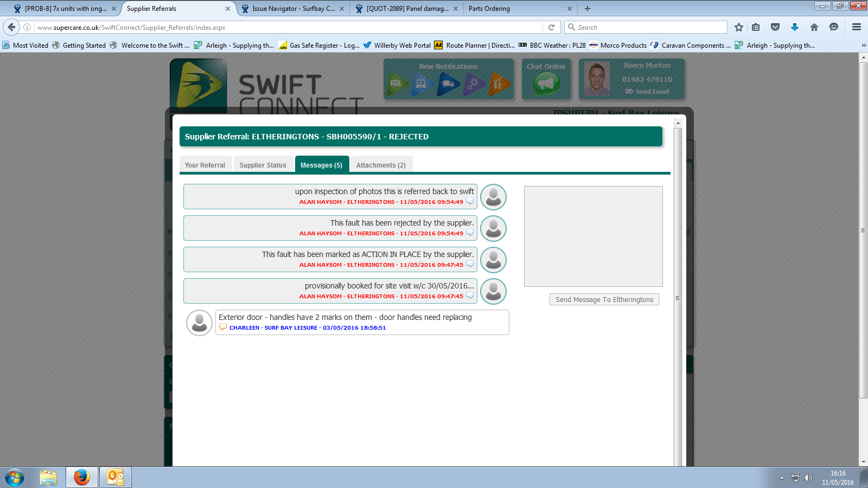Click the speech bubble on 'provisionally booked' message

pyautogui.click(x=470, y=296)
